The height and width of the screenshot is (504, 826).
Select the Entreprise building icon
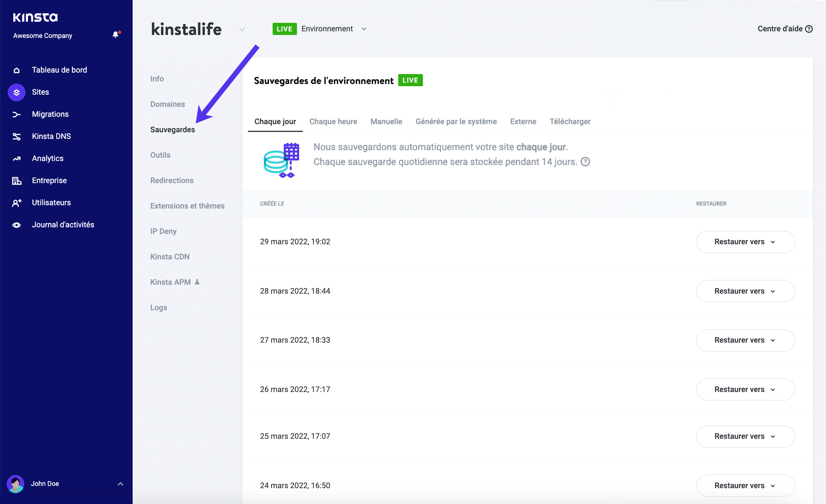17,180
